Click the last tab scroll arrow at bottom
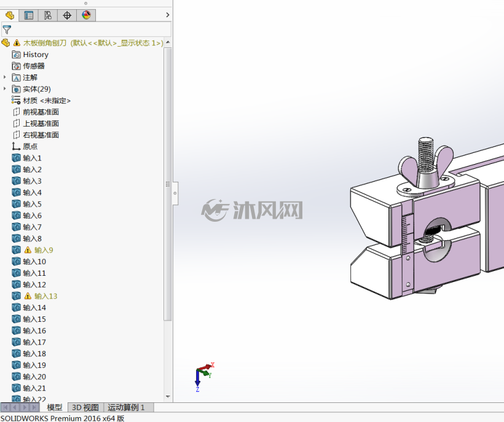Image resolution: width=504 pixels, height=422 pixels. pyautogui.click(x=34, y=407)
